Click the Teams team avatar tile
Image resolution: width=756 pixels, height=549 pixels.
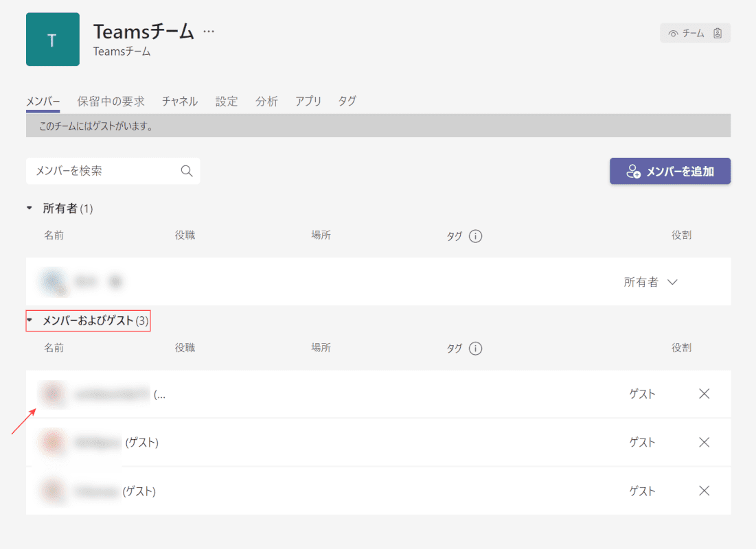click(x=53, y=39)
